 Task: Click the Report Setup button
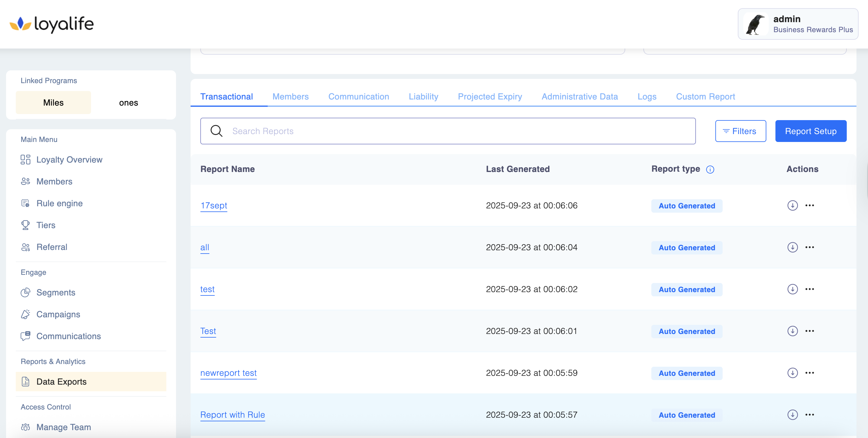pos(810,131)
